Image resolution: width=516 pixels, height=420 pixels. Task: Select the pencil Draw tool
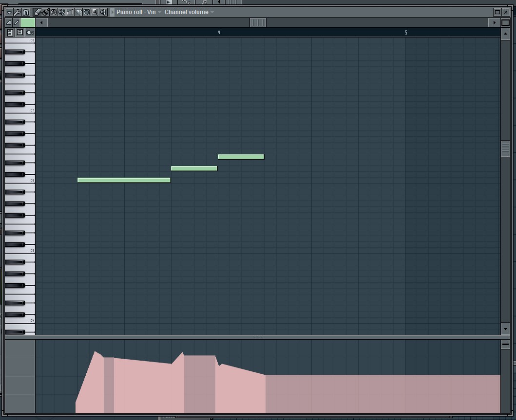(x=37, y=12)
